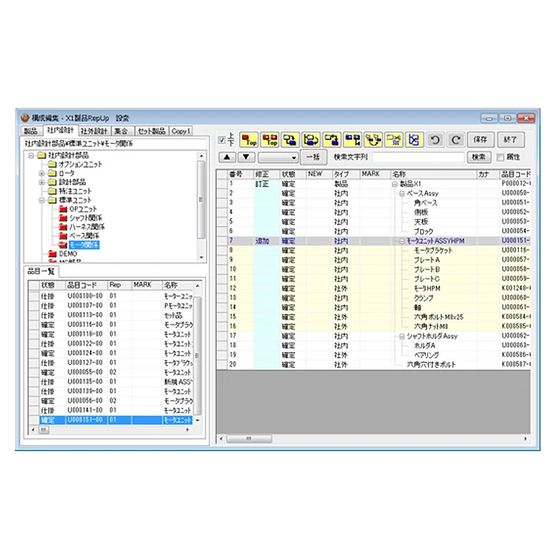
Task: Open the combo box beside 一括
Action: pos(278,157)
